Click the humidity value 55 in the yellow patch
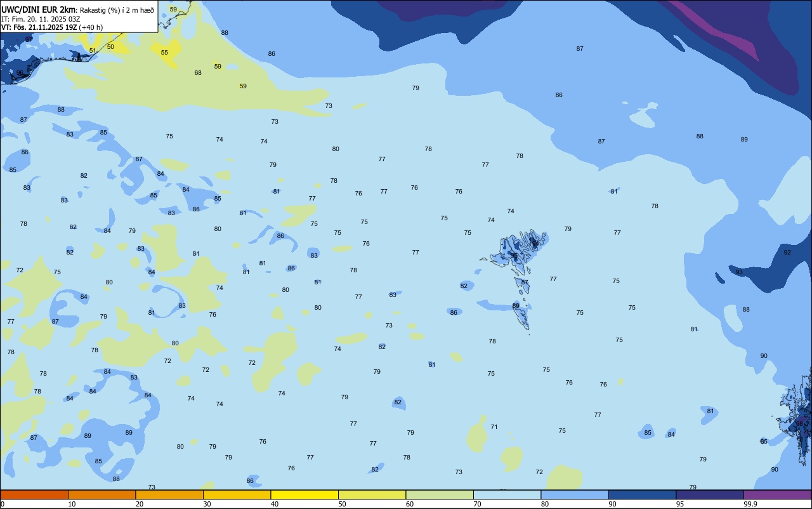This screenshot has height=509, width=812. [164, 52]
